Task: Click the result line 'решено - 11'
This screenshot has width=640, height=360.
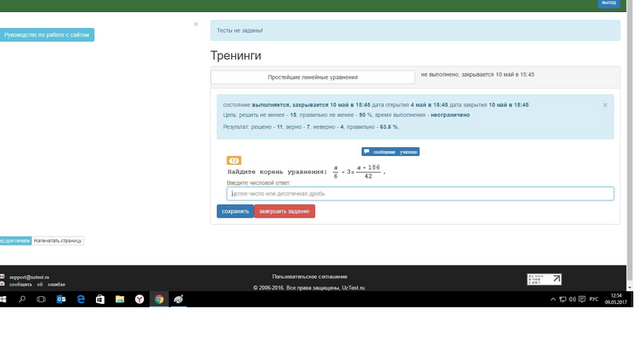Action: (311, 127)
